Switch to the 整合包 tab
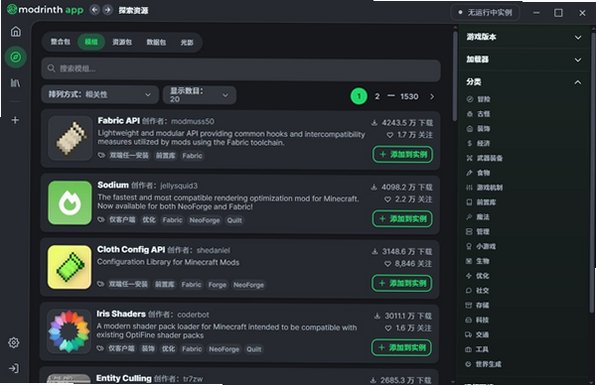596x385 pixels. [x=60, y=42]
